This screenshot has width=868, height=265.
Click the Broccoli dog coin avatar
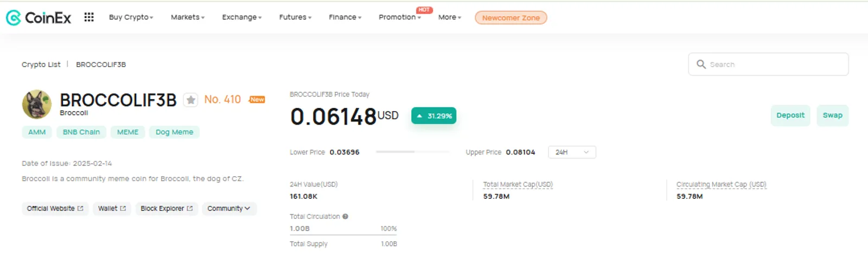coord(37,104)
